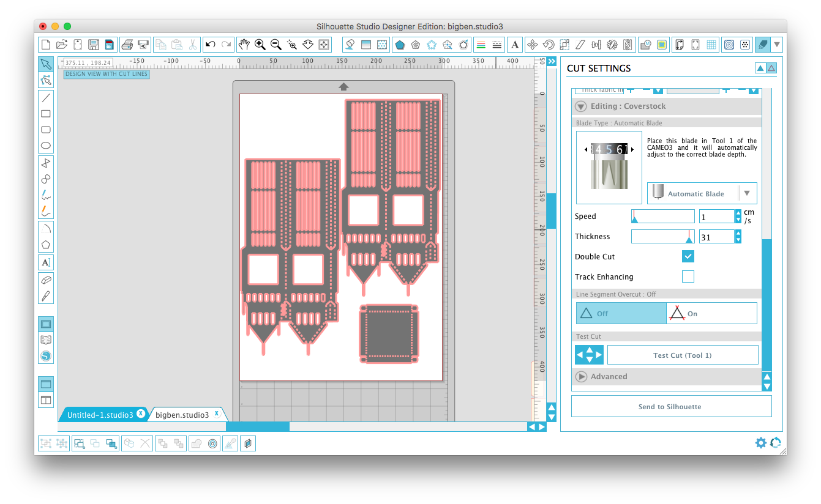Switch to Design view in left toolbar
Viewport: 821px width, 504px height.
(46, 324)
